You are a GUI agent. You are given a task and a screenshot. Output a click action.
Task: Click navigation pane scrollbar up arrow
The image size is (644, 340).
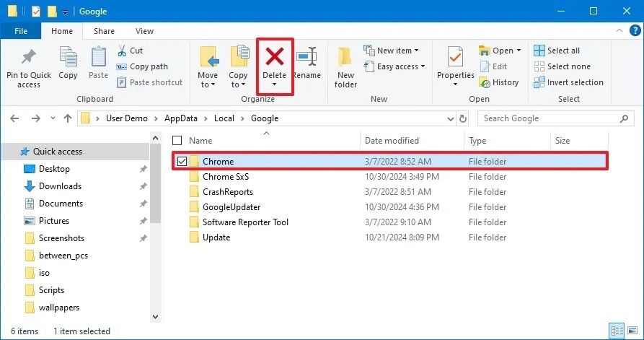click(x=155, y=138)
